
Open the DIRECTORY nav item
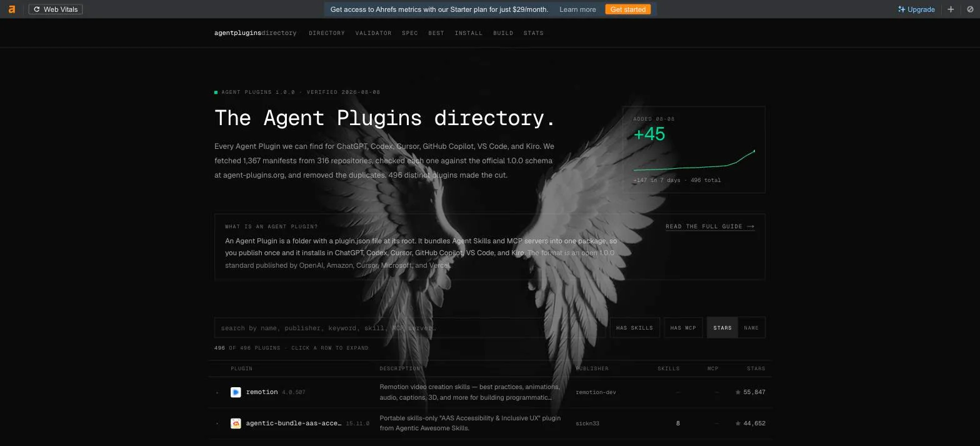point(327,33)
